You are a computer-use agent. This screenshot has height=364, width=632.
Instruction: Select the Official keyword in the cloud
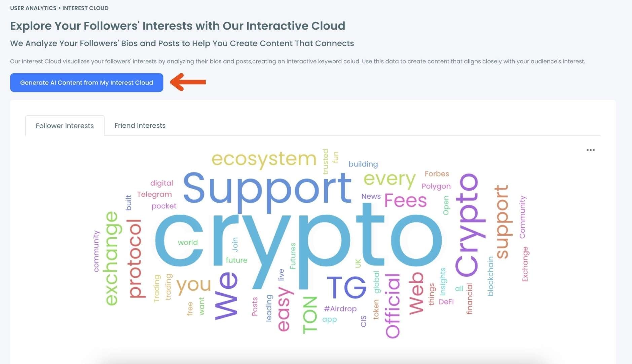click(x=392, y=306)
